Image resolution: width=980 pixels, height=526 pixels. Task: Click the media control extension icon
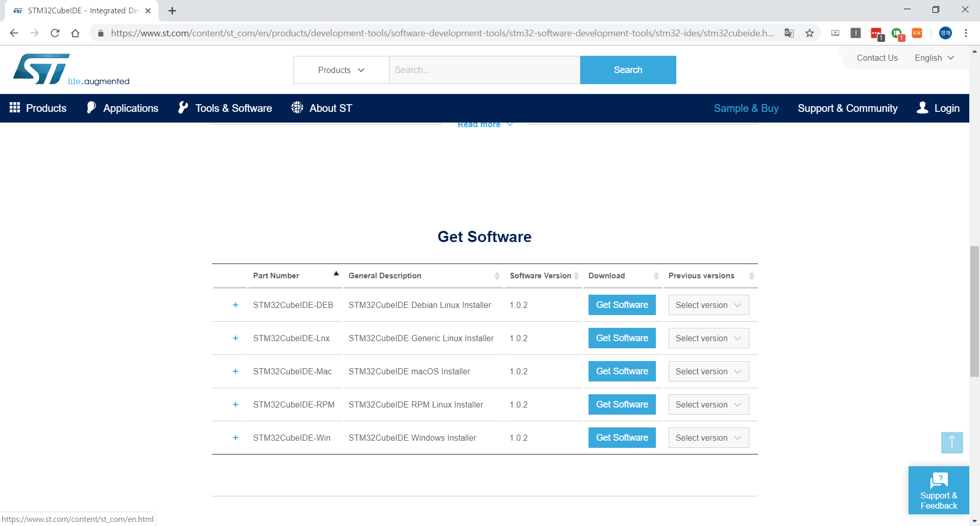tap(835, 33)
